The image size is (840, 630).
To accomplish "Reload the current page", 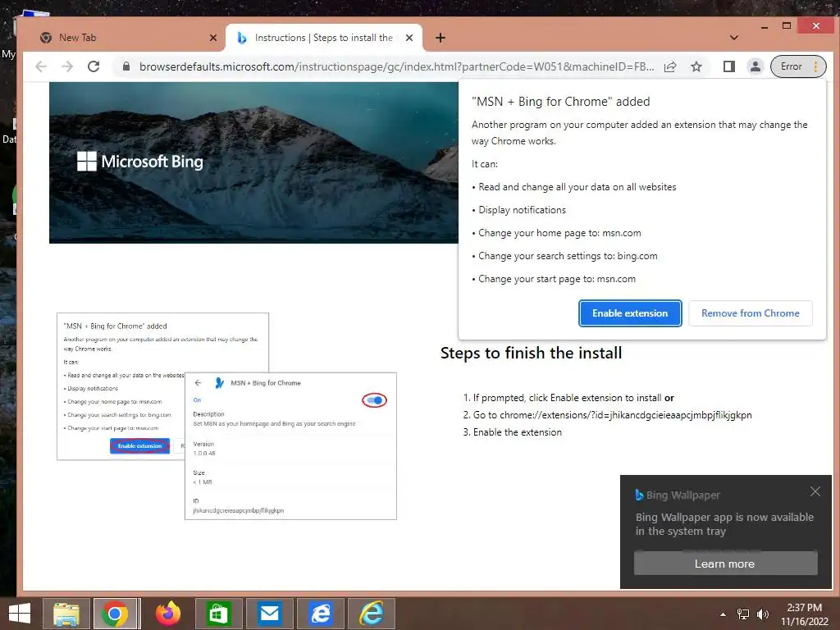I will point(94,66).
